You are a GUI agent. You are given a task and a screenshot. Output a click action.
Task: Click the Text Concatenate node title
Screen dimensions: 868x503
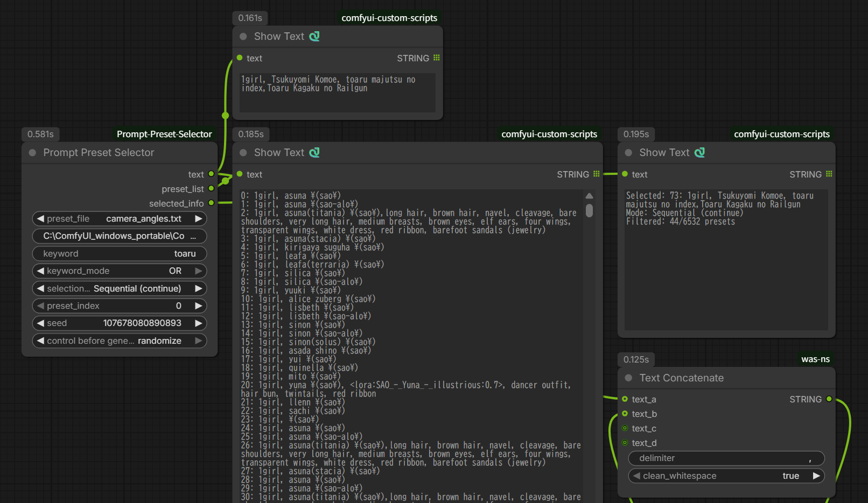click(681, 378)
